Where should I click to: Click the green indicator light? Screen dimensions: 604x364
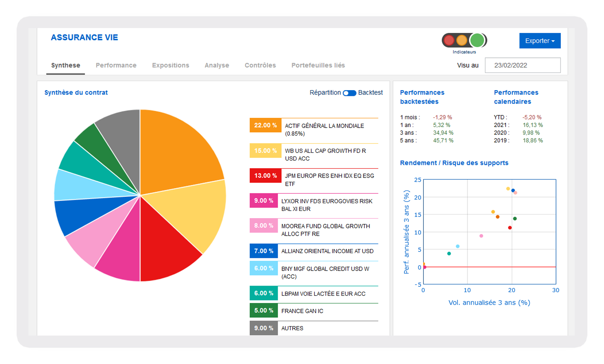(x=477, y=40)
